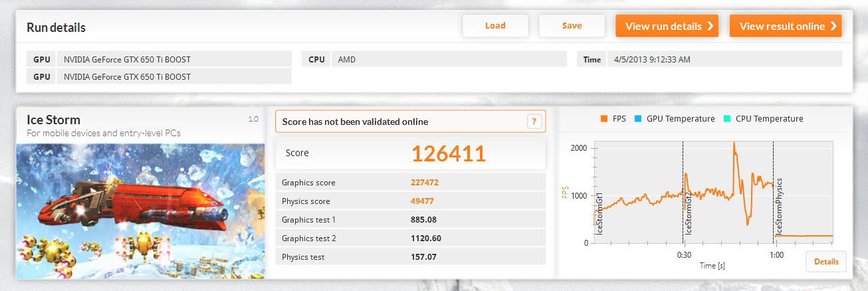
Task: Click the Save button
Action: point(572,26)
